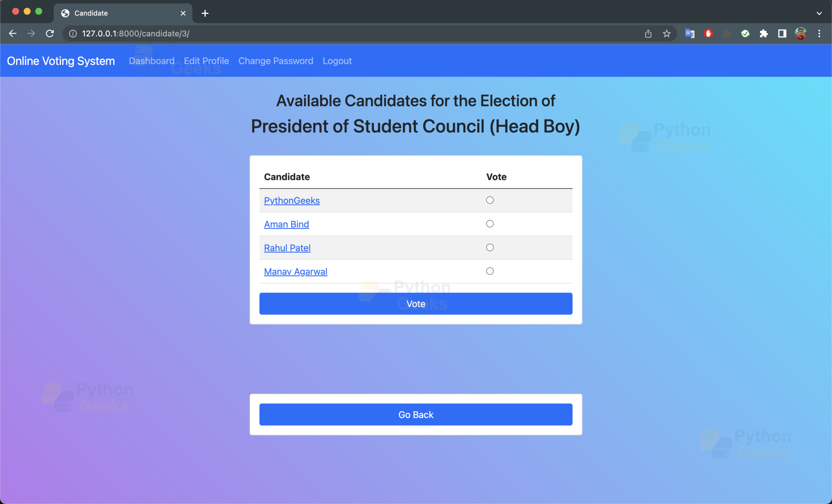Click the bookmark/star icon in address bar
The height and width of the screenshot is (504, 832).
(x=666, y=33)
